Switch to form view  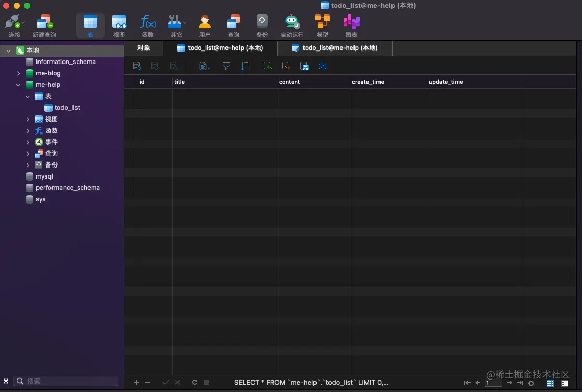[x=565, y=383]
